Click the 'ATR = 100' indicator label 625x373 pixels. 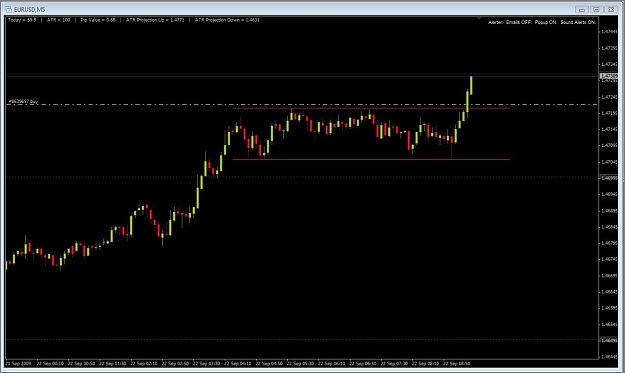pyautogui.click(x=58, y=20)
